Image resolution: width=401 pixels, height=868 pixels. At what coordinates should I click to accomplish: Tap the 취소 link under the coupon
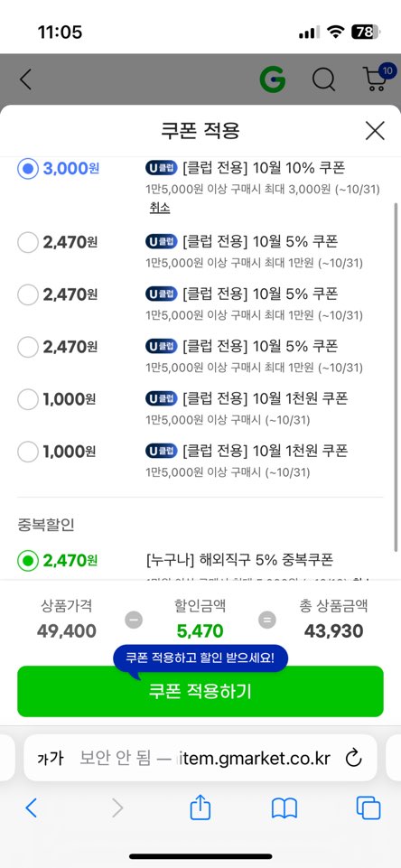(160, 208)
